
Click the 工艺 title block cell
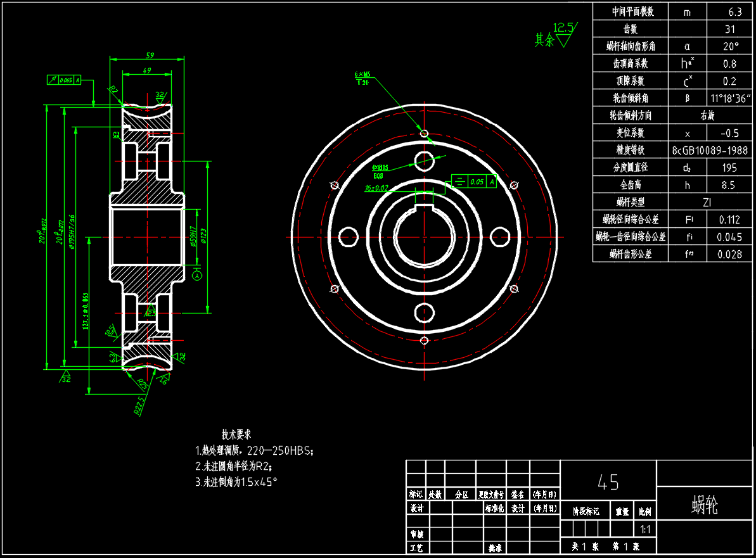click(x=416, y=548)
